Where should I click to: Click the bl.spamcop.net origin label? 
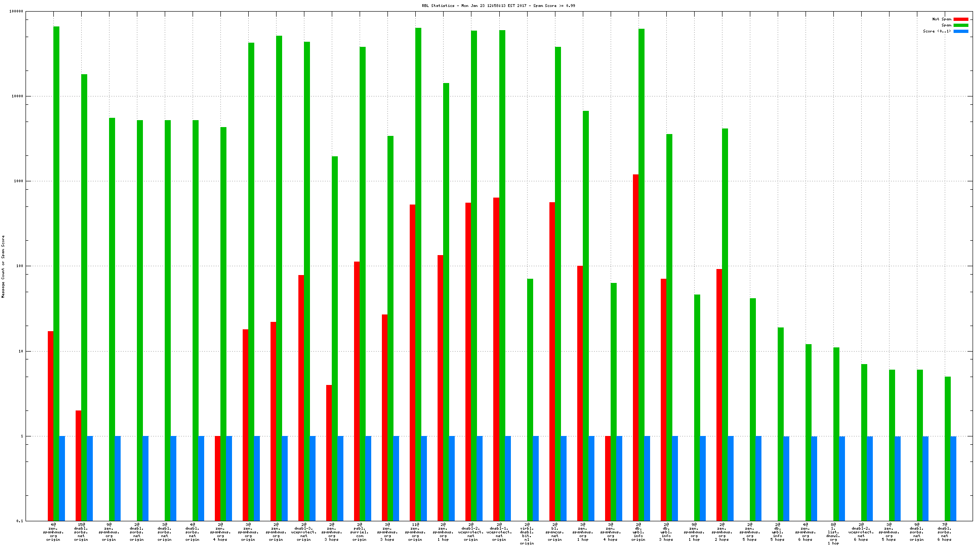554,532
